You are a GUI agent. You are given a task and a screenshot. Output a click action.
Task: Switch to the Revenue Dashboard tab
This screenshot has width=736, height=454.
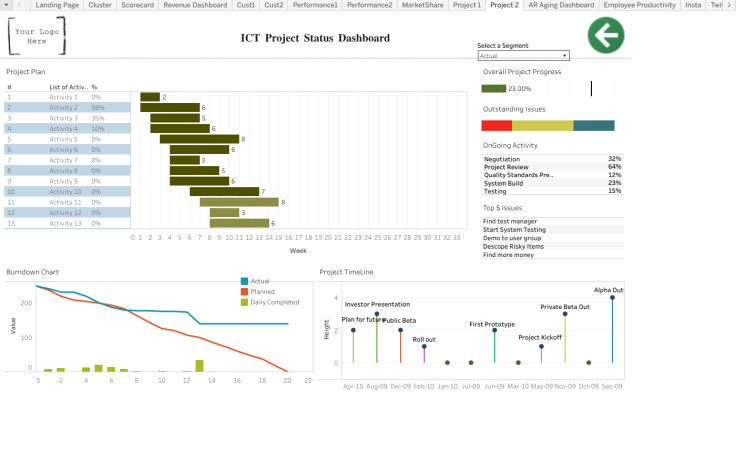[195, 5]
